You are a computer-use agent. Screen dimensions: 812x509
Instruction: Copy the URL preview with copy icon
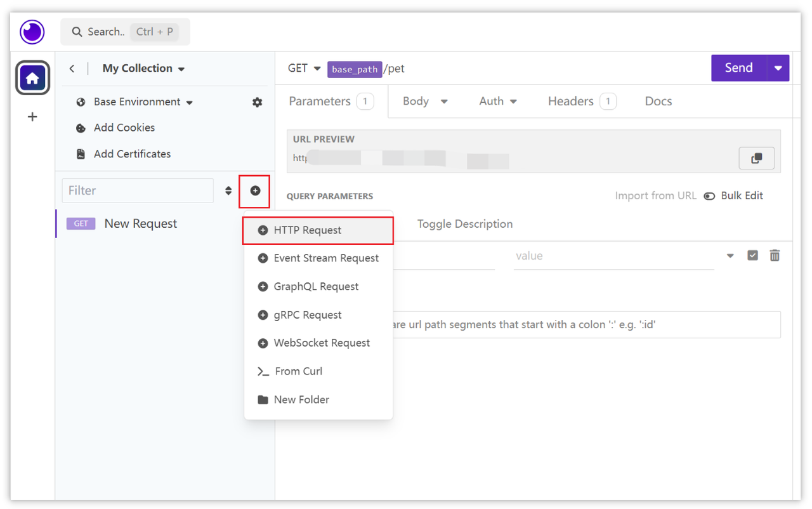pos(757,158)
